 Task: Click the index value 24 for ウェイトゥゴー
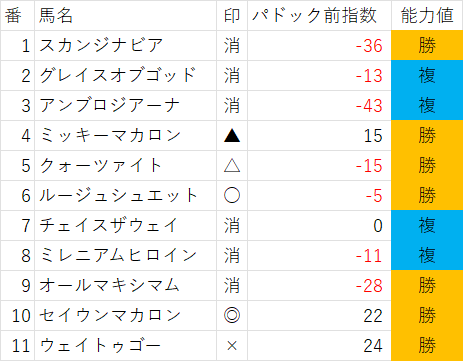373,346
